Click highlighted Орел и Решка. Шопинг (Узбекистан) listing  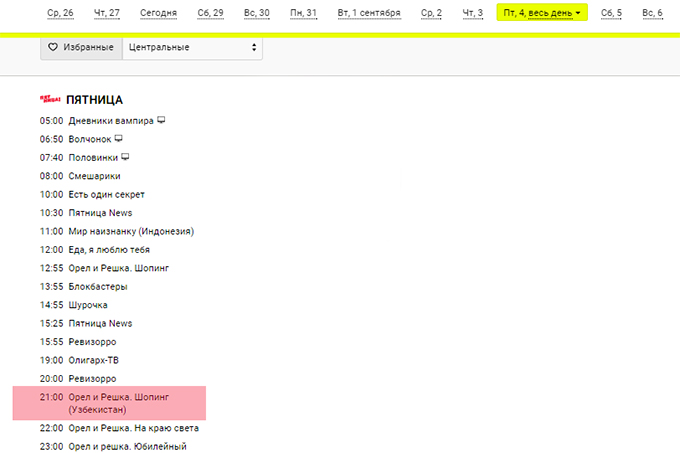pyautogui.click(x=109, y=403)
